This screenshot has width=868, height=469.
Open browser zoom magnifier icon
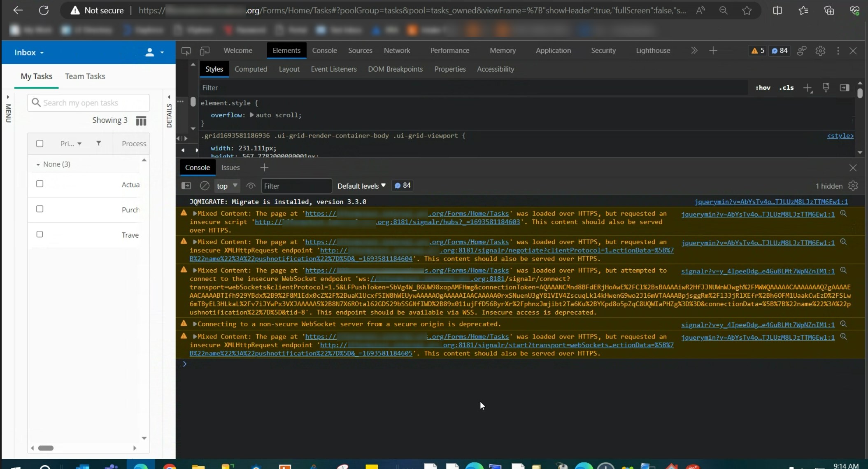[x=723, y=10]
